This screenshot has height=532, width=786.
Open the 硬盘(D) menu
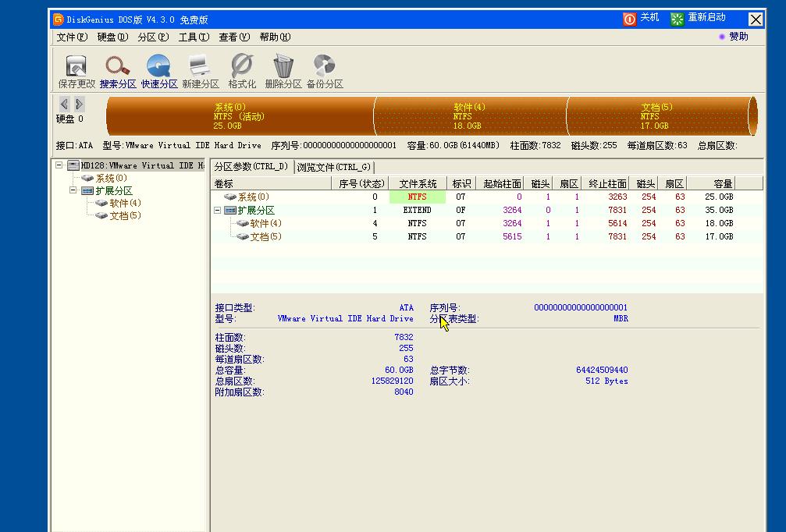pyautogui.click(x=112, y=37)
